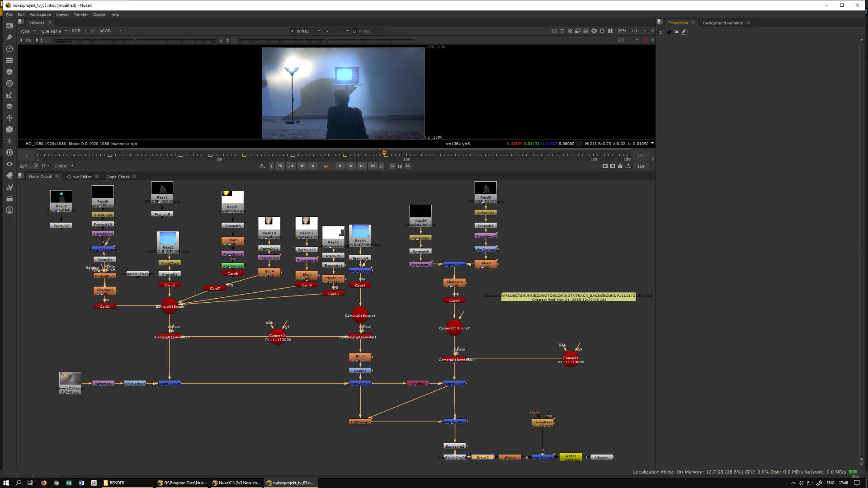Toggle the IP input process button
This screenshot has width=868, height=488.
click(93, 31)
